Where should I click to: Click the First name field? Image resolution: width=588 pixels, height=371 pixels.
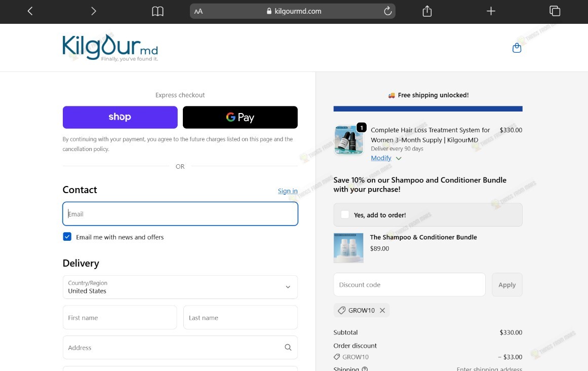click(x=120, y=317)
